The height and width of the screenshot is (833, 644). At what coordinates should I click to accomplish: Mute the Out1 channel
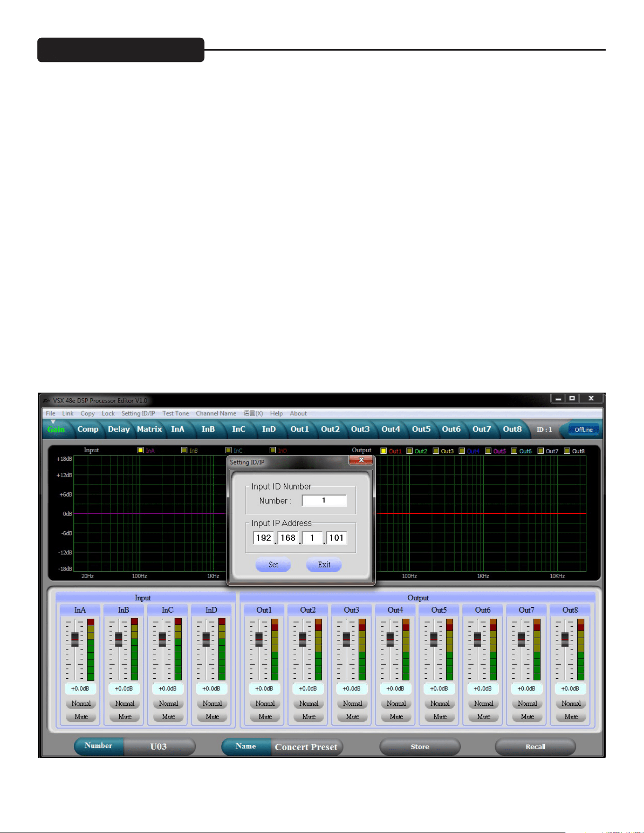[x=265, y=717]
